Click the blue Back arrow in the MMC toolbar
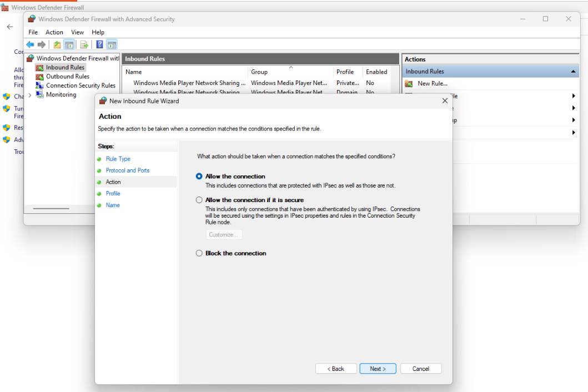Image resolution: width=588 pixels, height=392 pixels. tap(30, 44)
